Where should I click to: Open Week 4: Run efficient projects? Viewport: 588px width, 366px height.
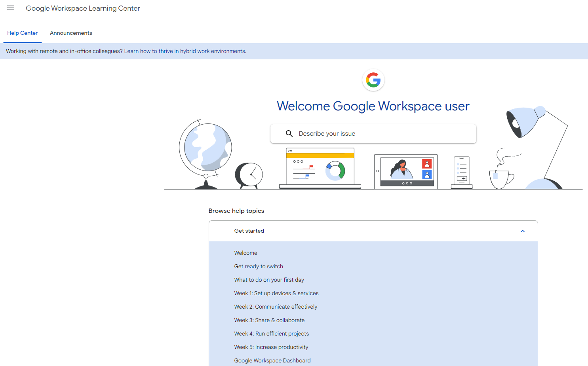(x=271, y=334)
